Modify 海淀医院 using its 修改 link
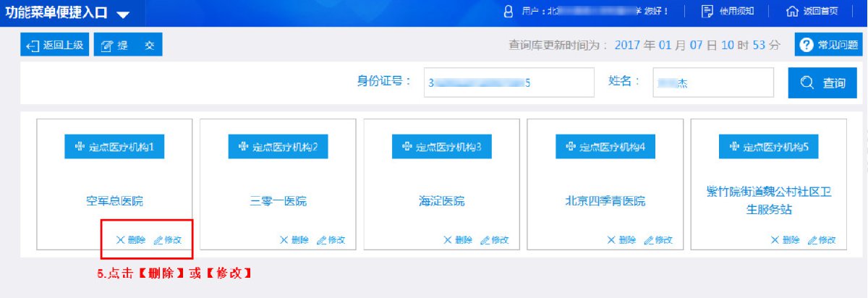Viewport: 868px width, 298px height. (495, 239)
